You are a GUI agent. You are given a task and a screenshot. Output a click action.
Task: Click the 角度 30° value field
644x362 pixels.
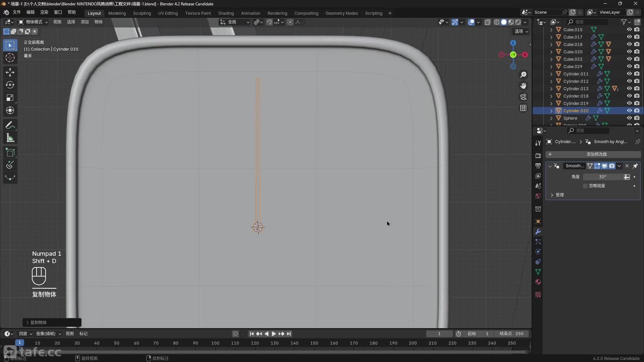[603, 177]
